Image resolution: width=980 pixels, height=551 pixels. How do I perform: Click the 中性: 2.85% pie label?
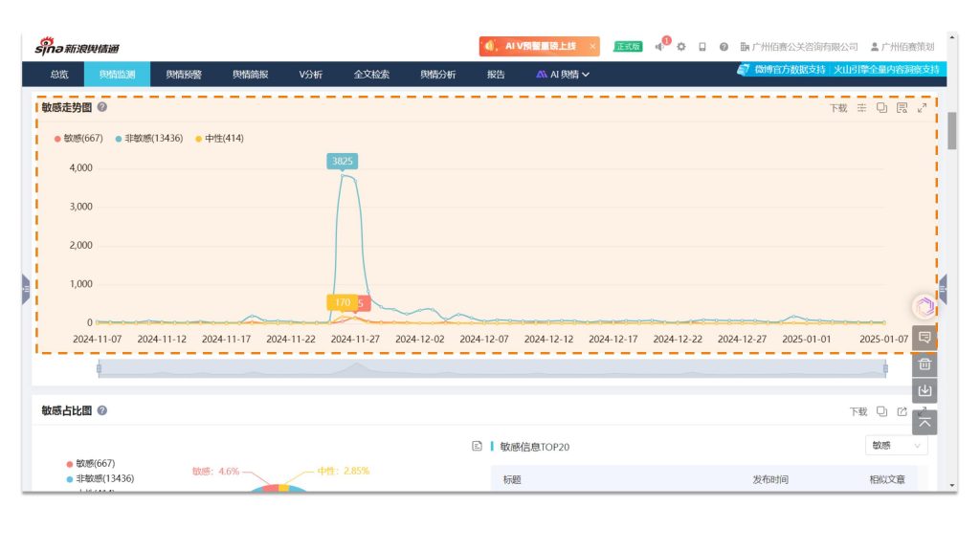point(344,471)
